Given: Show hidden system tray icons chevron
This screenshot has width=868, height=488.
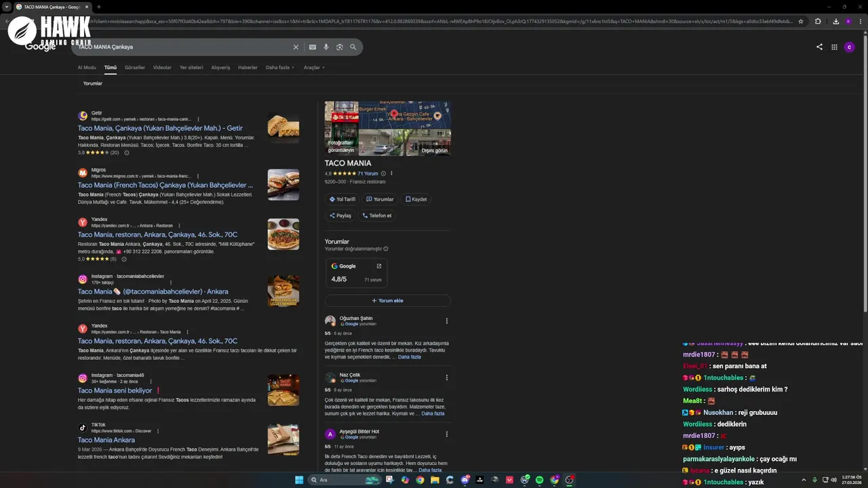Looking at the screenshot, I should point(804,480).
